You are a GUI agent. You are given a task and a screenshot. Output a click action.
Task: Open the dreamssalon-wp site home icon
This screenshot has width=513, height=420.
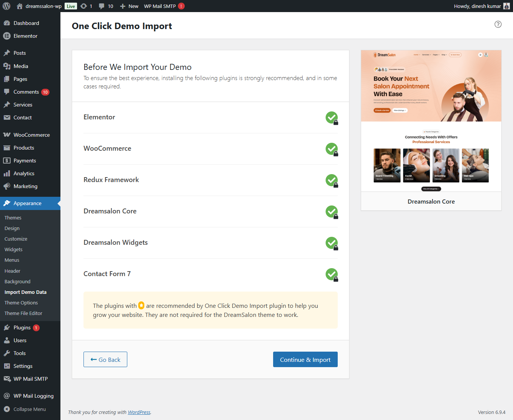[20, 6]
